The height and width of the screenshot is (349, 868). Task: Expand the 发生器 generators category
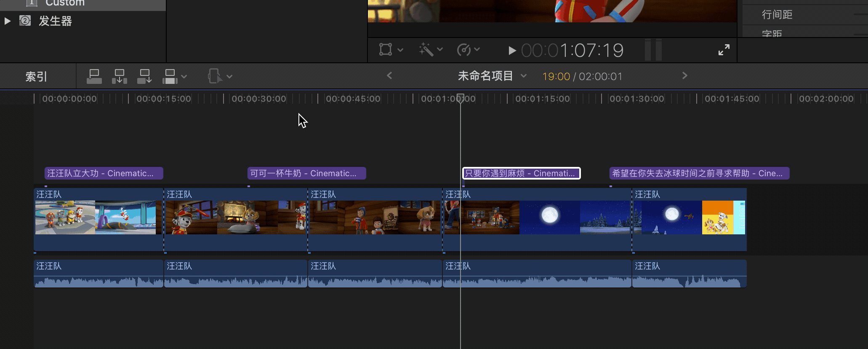(x=7, y=21)
